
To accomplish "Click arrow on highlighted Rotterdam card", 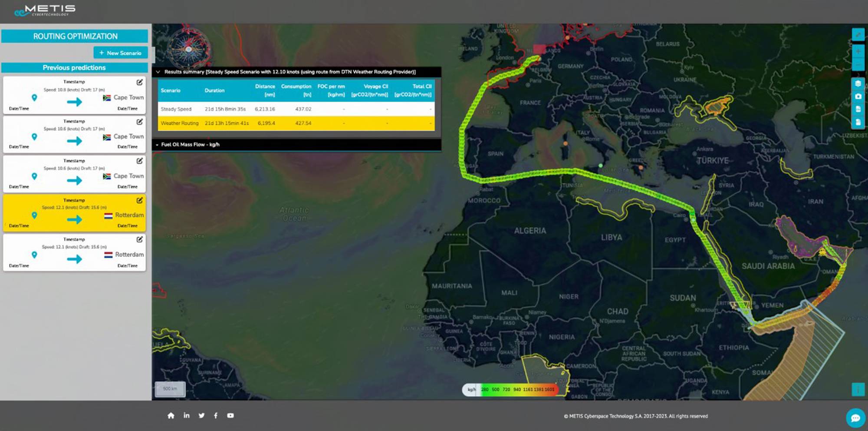I will [74, 220].
